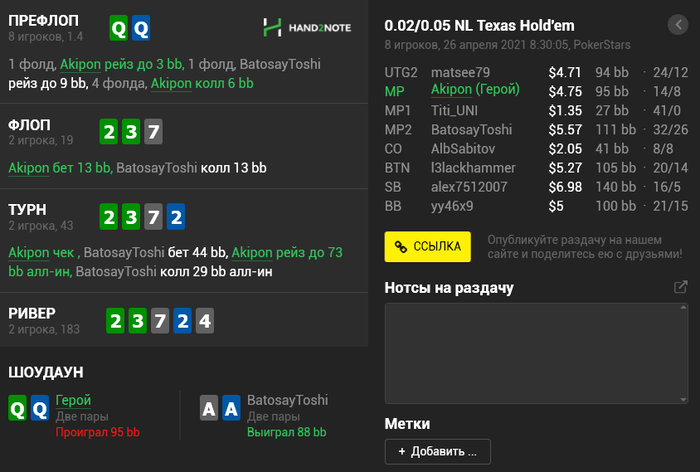Select BatosayToshi in the players list

pos(471,129)
